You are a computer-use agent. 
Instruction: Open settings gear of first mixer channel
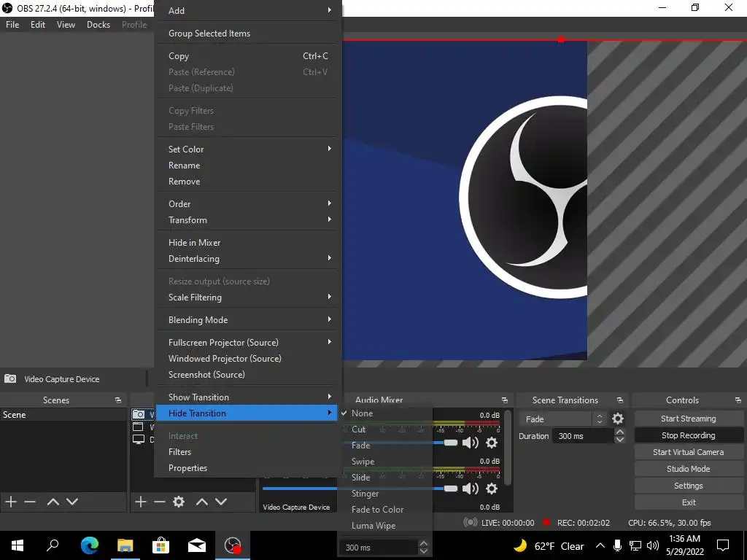coord(492,443)
